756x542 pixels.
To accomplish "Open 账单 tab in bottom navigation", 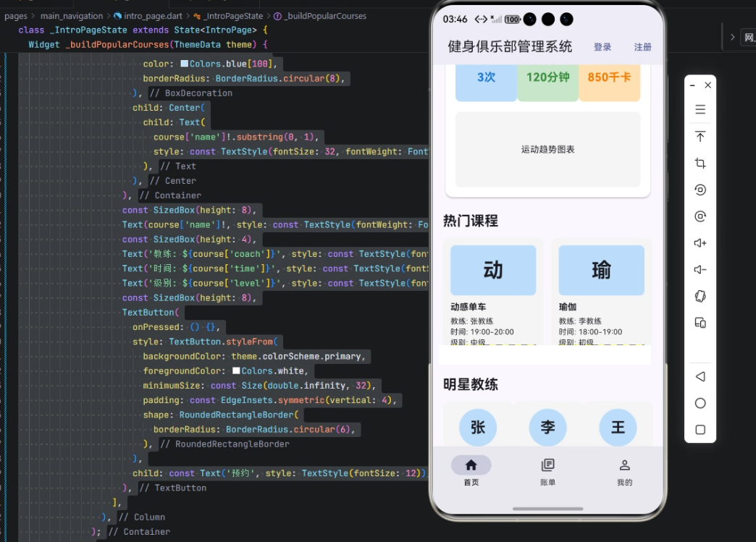I will click(x=547, y=471).
